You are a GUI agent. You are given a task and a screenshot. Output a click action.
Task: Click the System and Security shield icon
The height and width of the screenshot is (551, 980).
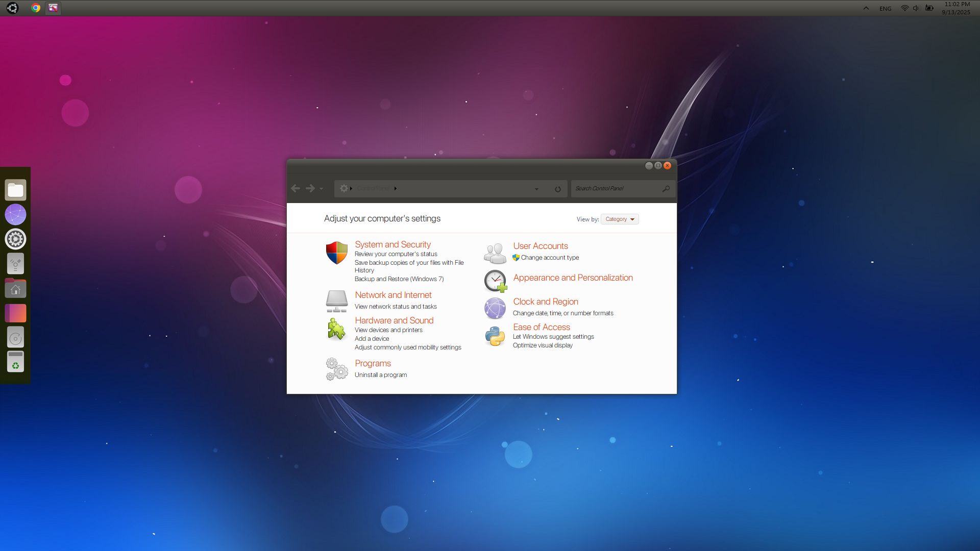pyautogui.click(x=336, y=253)
